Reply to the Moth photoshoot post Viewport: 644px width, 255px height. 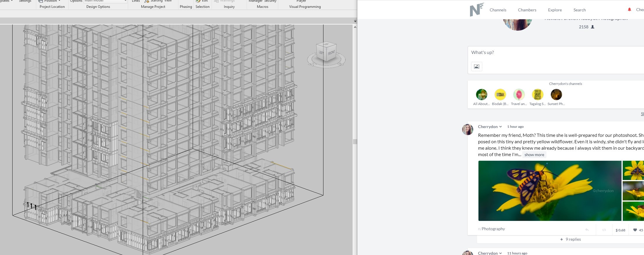[587, 230]
